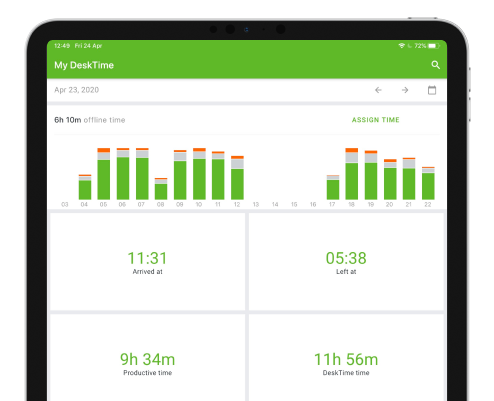Select the hour 09 bar in chart
494x401 pixels.
tap(180, 175)
